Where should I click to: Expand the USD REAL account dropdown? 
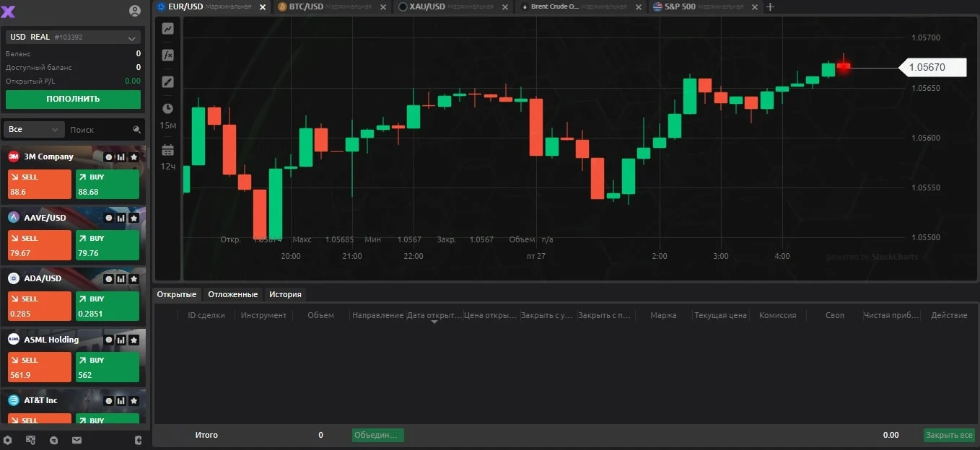[x=73, y=37]
